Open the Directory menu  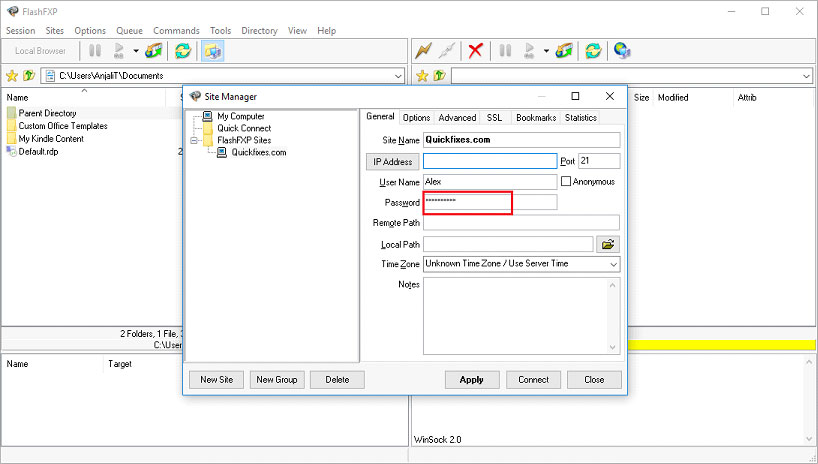259,31
